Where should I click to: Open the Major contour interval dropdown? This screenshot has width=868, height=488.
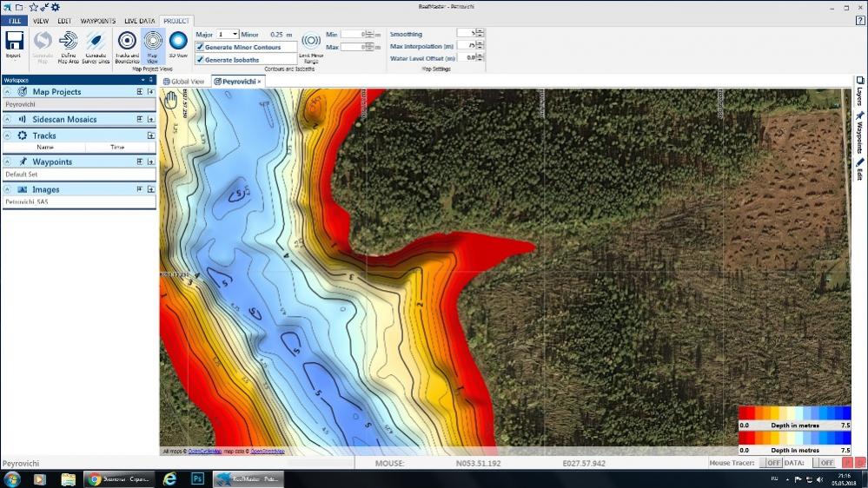coord(235,34)
